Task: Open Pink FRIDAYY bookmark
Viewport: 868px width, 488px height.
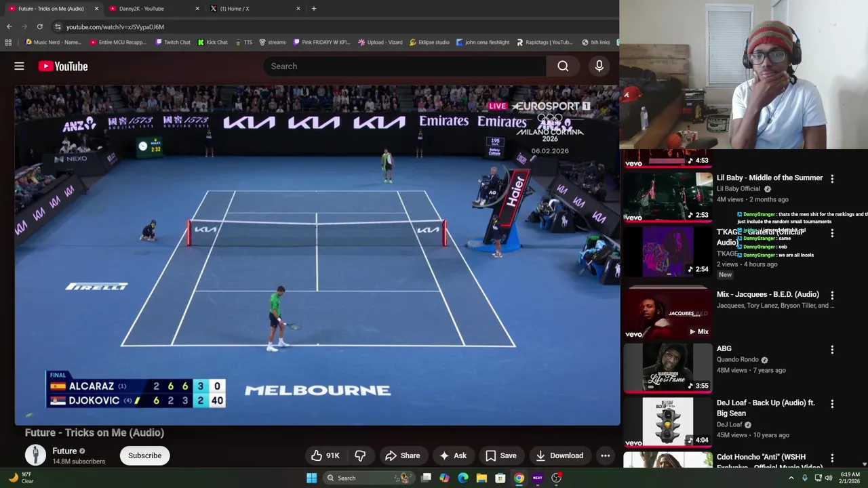Action: click(321, 42)
